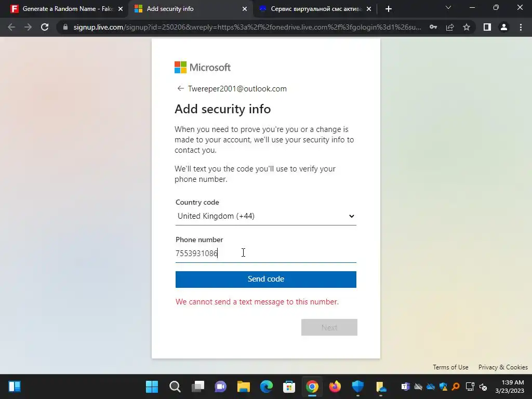Open Chat app on taskbar

pos(220,387)
